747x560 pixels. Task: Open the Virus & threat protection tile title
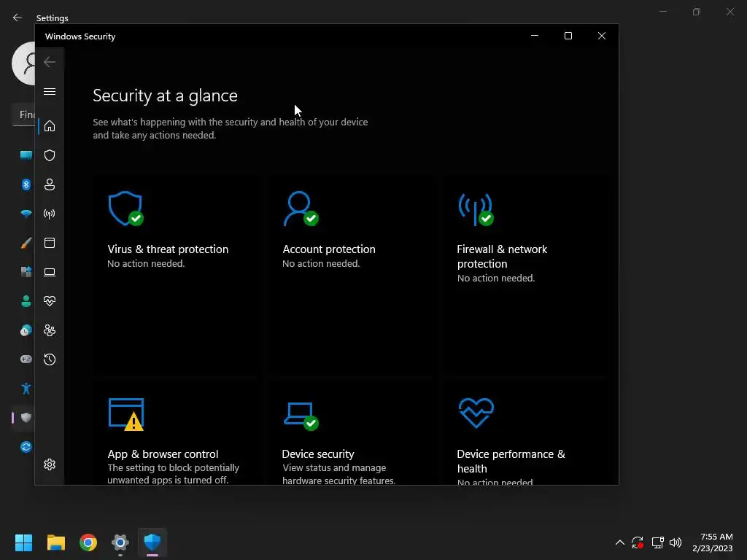(x=168, y=249)
